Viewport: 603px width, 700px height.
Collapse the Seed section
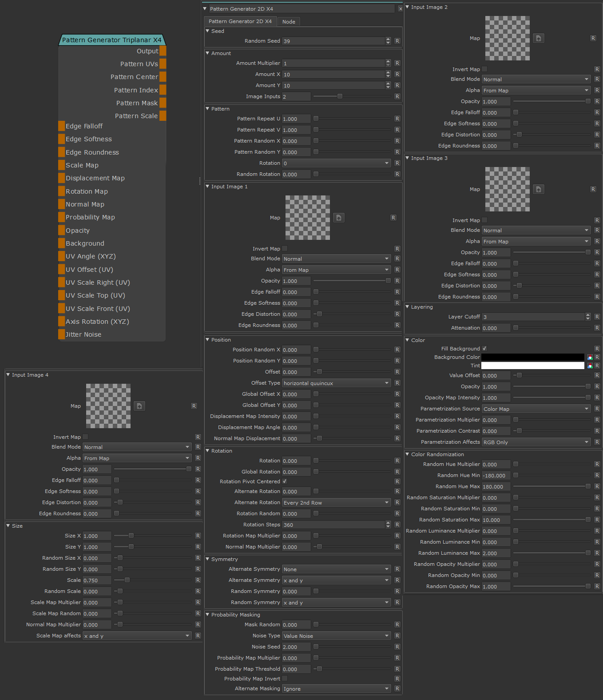207,31
